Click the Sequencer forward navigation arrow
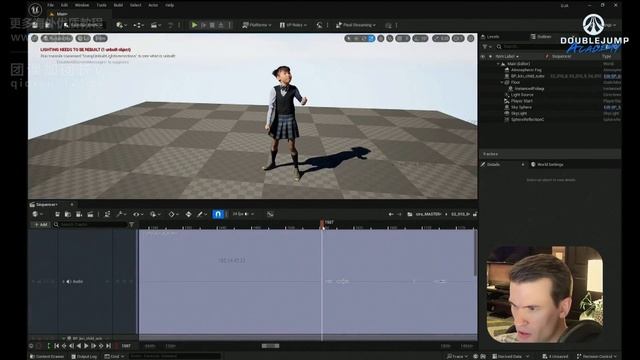 [399, 214]
